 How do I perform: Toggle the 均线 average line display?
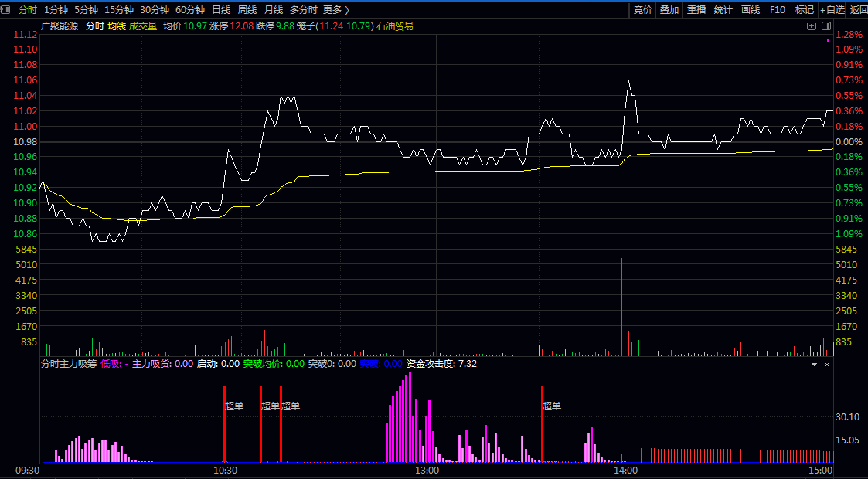pos(117,26)
